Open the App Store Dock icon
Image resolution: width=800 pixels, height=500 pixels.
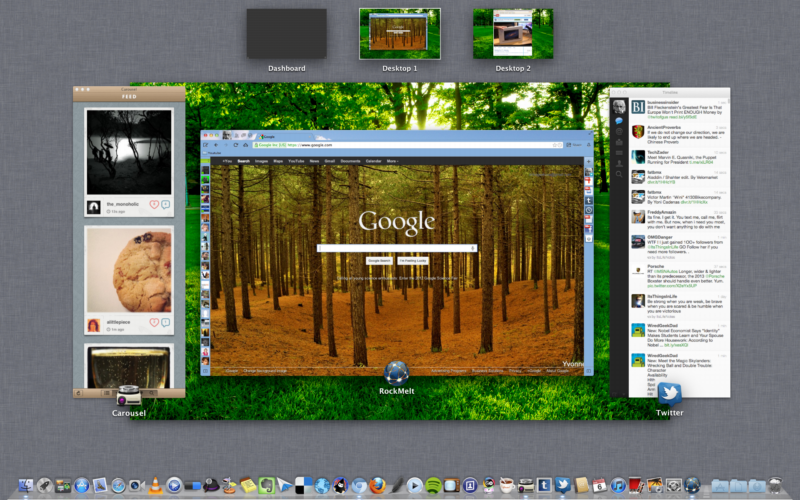coord(82,485)
